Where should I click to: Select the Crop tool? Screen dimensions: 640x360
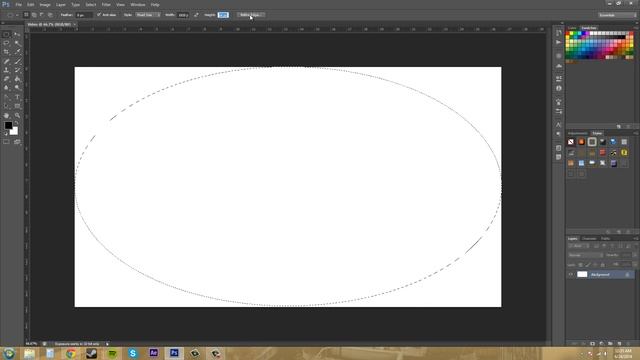click(x=7, y=52)
